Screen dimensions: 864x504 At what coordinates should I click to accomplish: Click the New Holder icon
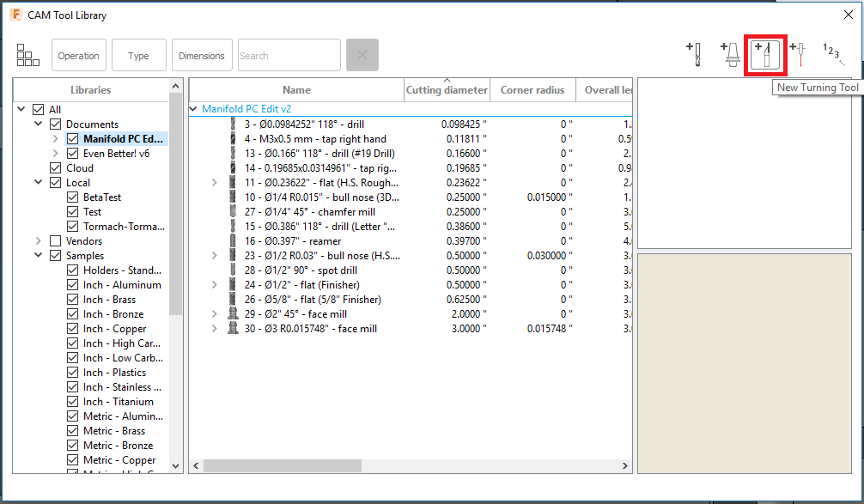pyautogui.click(x=730, y=55)
